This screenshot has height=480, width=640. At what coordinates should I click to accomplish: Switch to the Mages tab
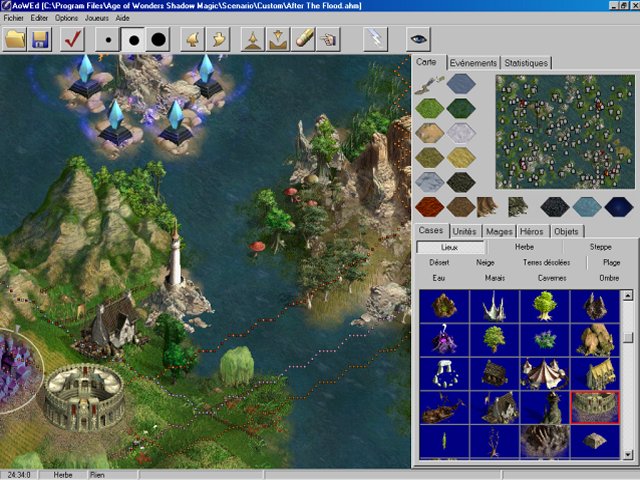tap(500, 231)
